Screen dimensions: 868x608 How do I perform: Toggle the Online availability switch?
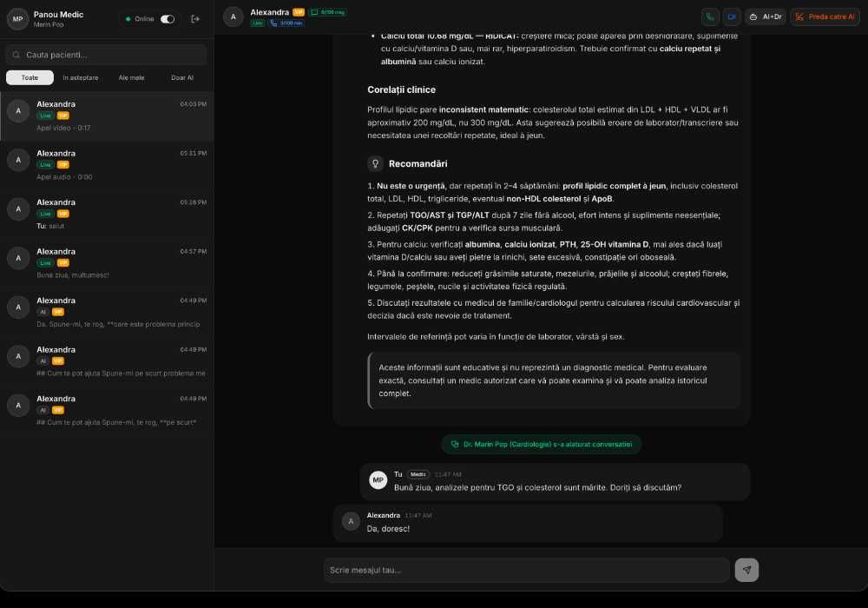[168, 19]
